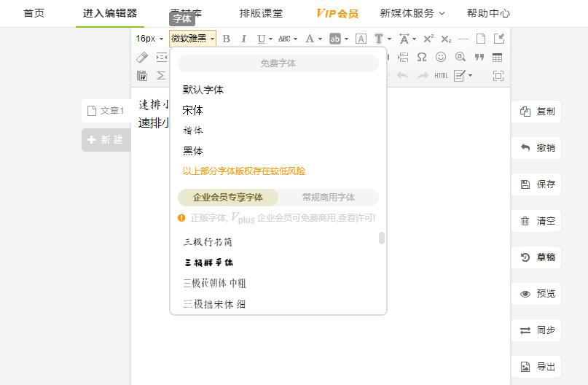The width and height of the screenshot is (588, 385).
Task: Go to the 首页 tab
Action: [34, 14]
